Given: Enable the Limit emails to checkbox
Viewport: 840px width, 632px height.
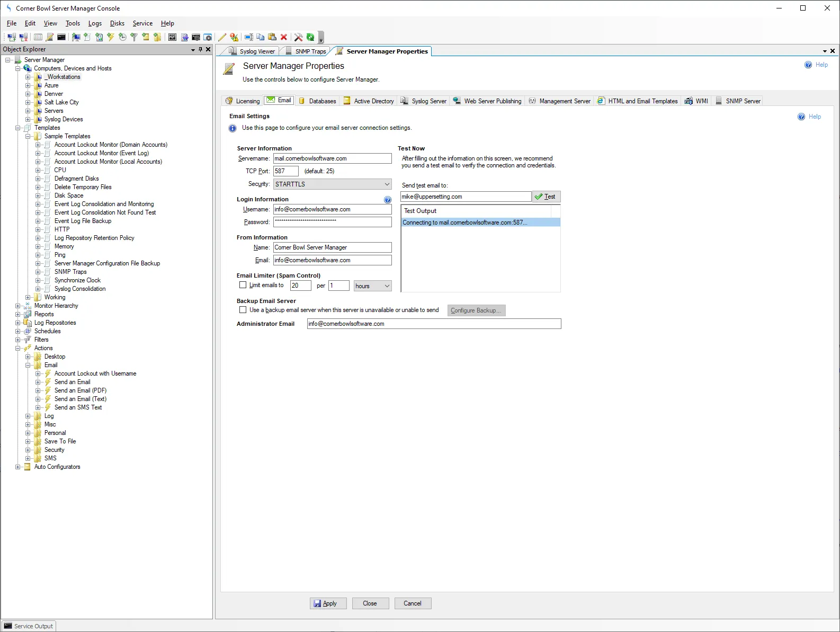Looking at the screenshot, I should click(x=243, y=285).
